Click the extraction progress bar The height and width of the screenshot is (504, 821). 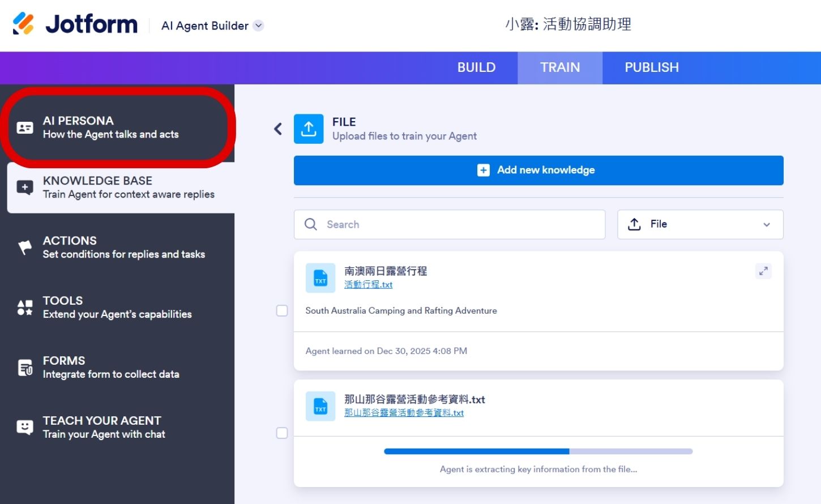point(538,451)
